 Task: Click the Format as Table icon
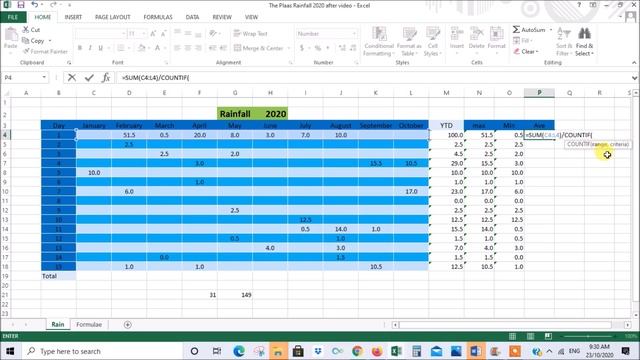click(x=409, y=34)
